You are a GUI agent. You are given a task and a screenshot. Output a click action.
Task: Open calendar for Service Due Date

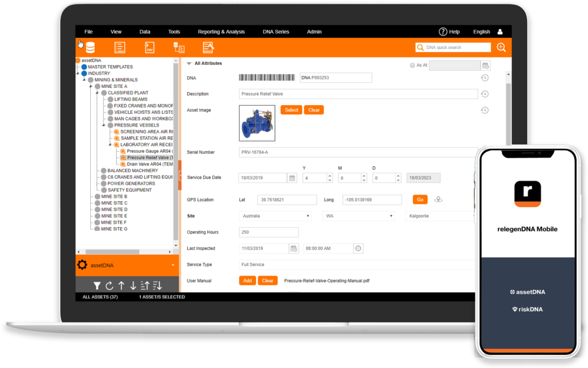(x=292, y=178)
